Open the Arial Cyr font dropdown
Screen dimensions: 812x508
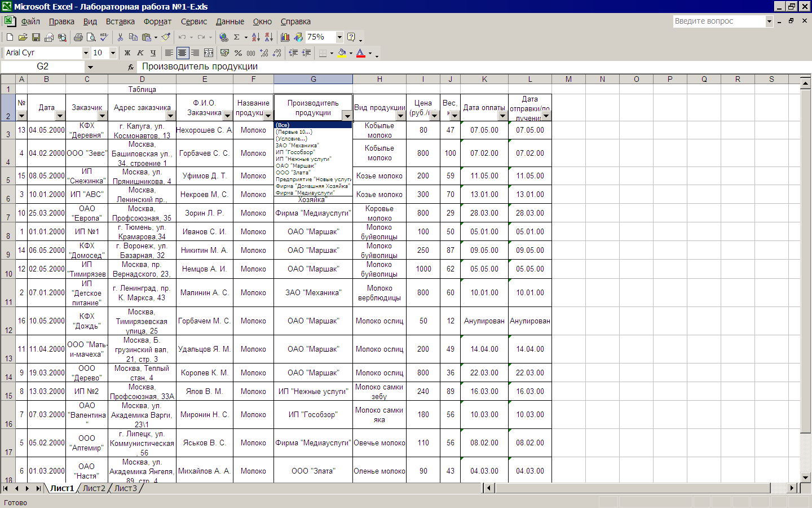point(86,52)
